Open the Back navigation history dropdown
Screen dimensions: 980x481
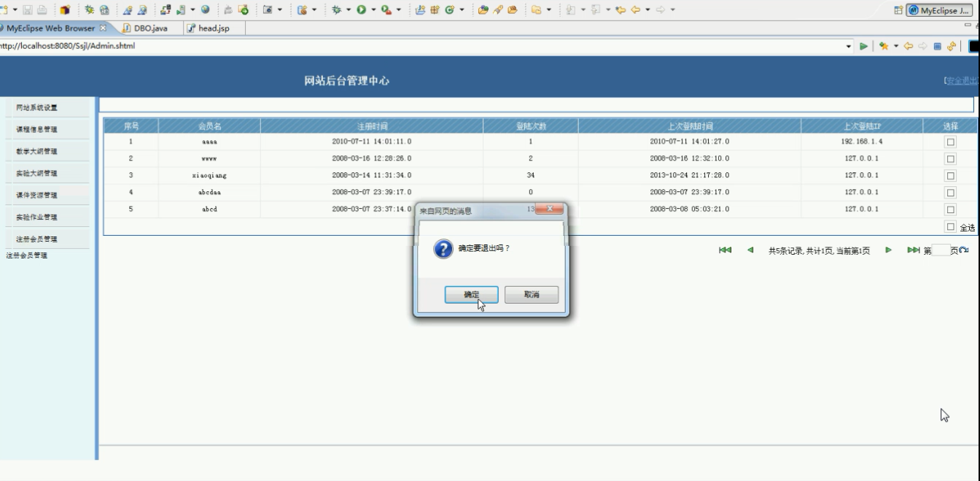[x=647, y=9]
